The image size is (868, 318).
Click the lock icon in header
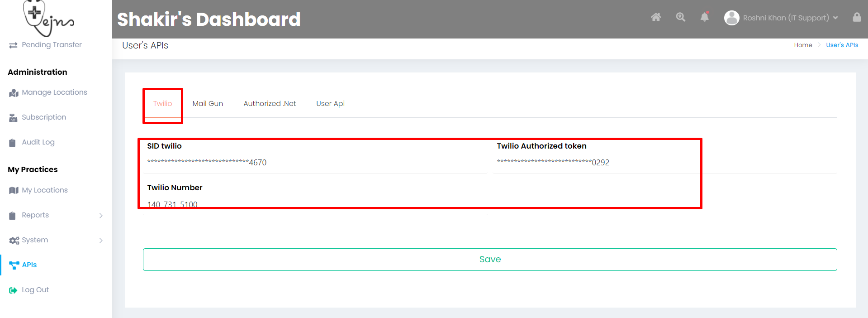point(856,18)
